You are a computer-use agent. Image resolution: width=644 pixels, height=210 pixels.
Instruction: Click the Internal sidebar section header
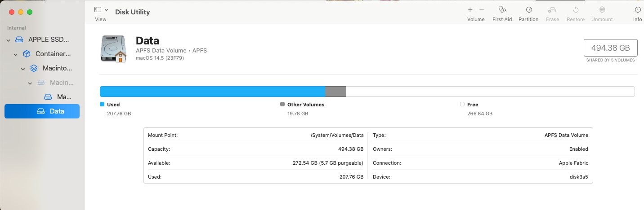coord(17,28)
